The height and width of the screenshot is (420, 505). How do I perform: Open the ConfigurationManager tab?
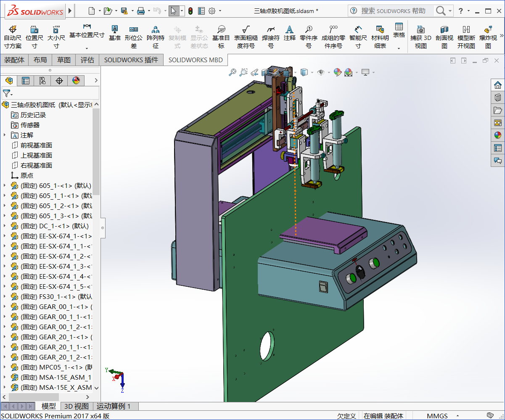tap(42, 80)
